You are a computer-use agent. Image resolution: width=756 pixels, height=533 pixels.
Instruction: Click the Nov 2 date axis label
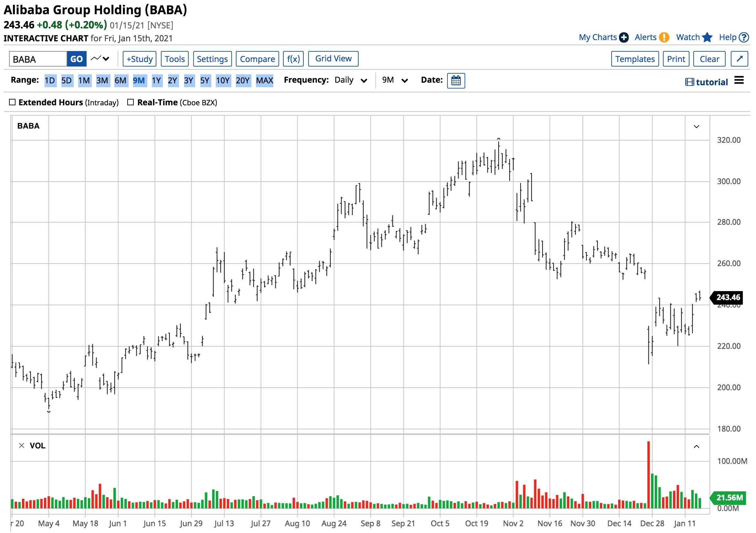pos(513,523)
